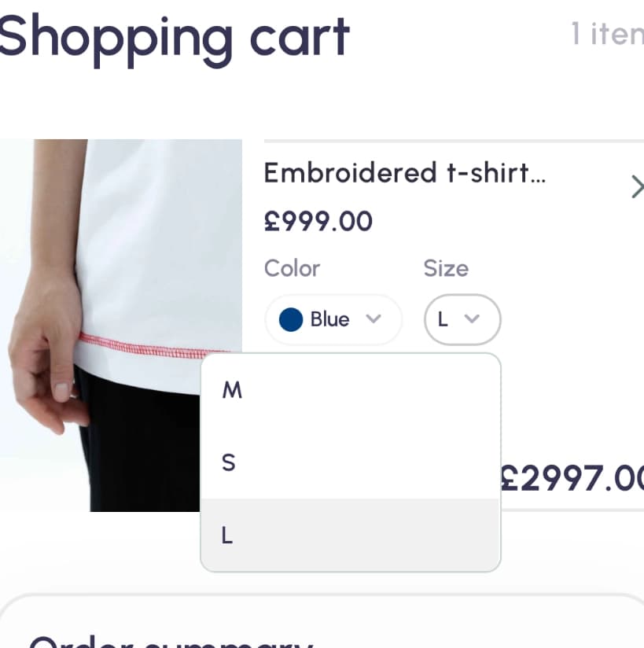The width and height of the screenshot is (644, 648).
Task: Pick the highlighted L size option
Action: tap(227, 536)
